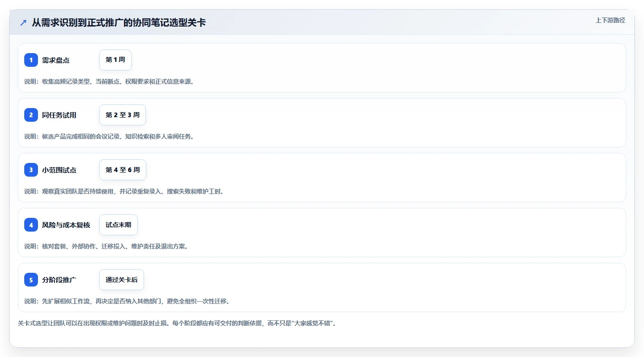Select the 试点末期 chip
Screen dimensions: 644x357
click(x=118, y=225)
